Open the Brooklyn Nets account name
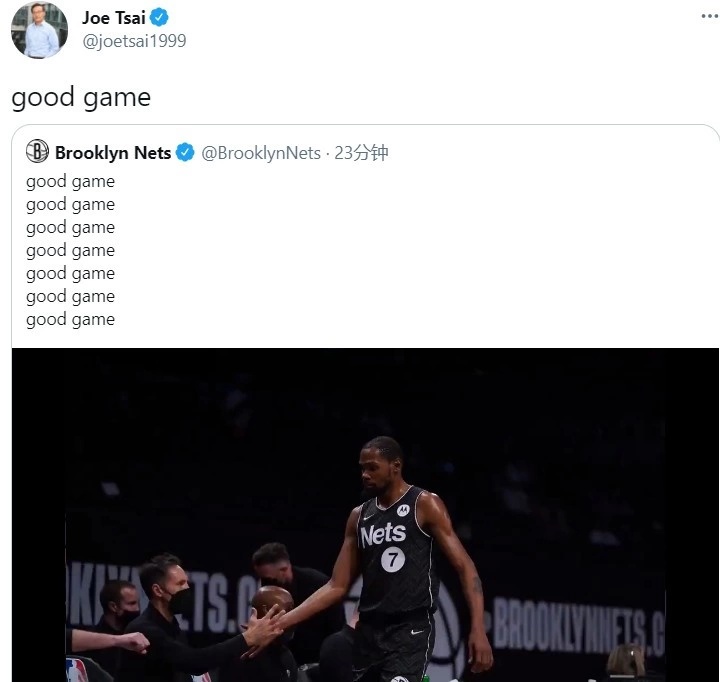The height and width of the screenshot is (682, 720). point(113,153)
